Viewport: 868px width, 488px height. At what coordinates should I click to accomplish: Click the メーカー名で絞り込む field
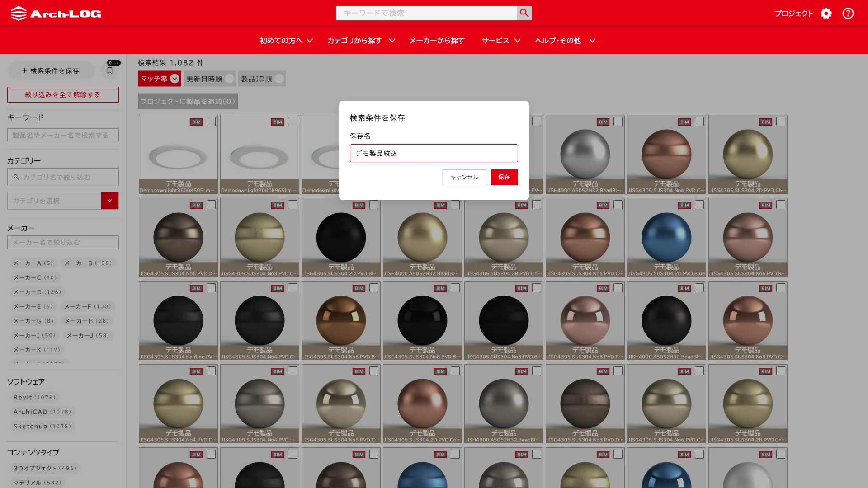(x=63, y=242)
